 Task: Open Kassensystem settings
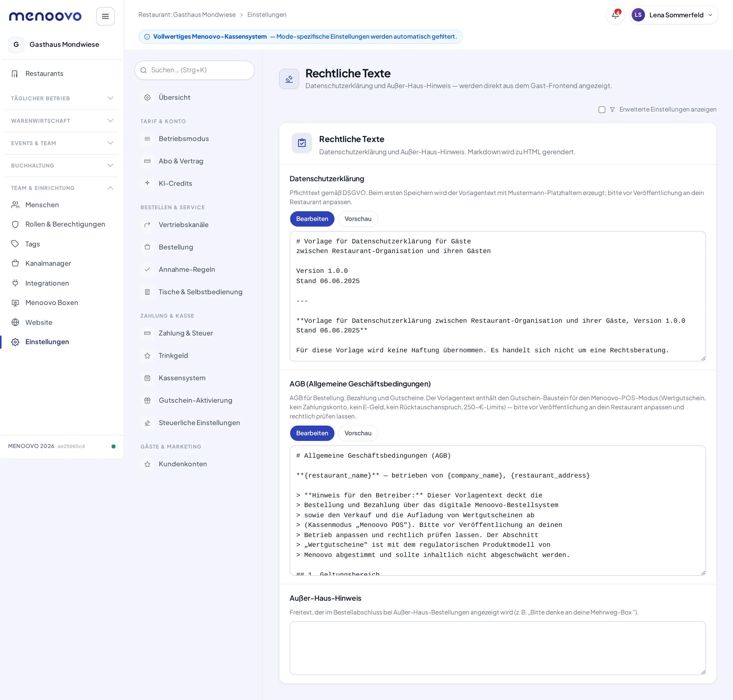click(194, 378)
